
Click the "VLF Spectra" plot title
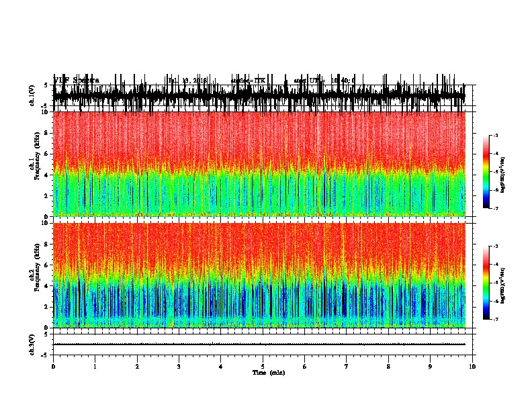(77, 81)
